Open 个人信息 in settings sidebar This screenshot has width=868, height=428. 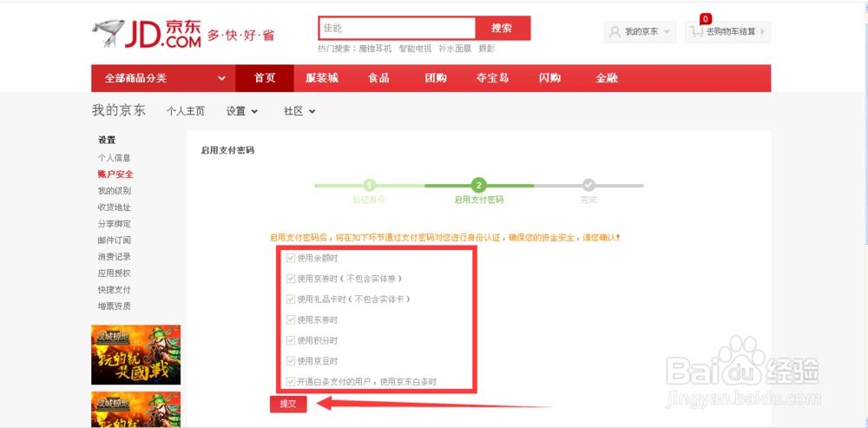(x=115, y=158)
